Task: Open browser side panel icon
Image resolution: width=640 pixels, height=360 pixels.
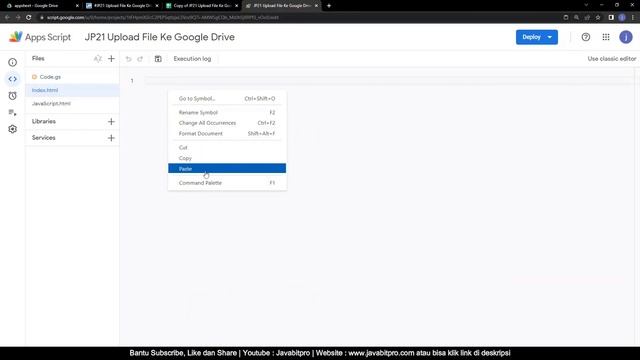Action: [611, 18]
